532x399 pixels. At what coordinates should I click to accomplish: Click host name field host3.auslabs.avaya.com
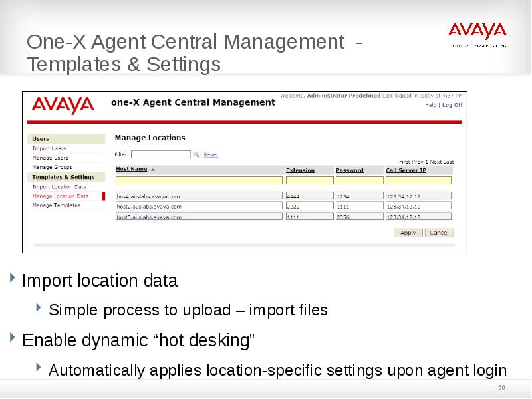[x=199, y=217]
